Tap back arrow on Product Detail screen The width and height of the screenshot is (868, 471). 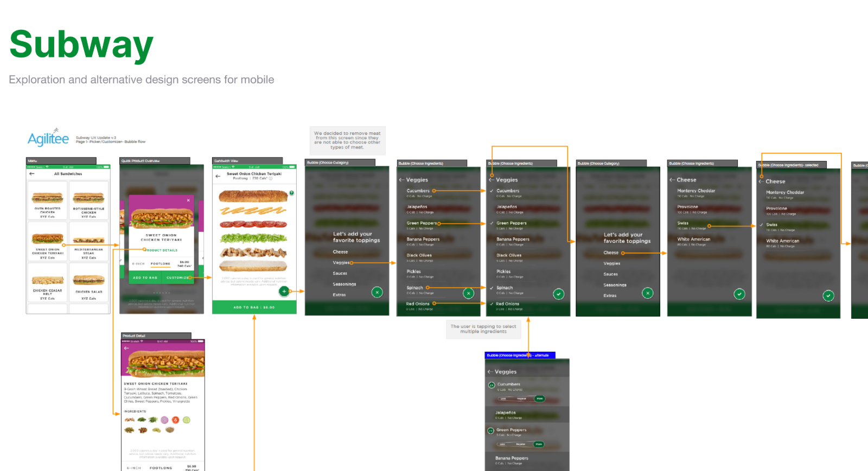126,348
